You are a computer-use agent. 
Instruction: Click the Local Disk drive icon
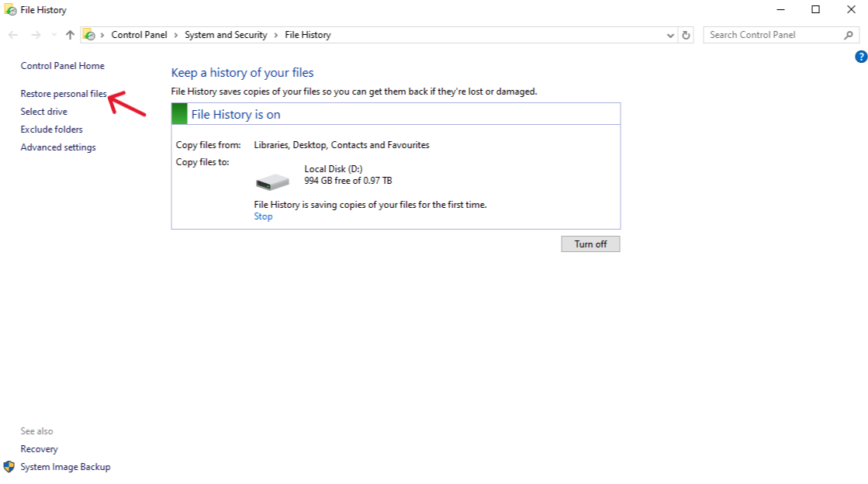(x=271, y=180)
